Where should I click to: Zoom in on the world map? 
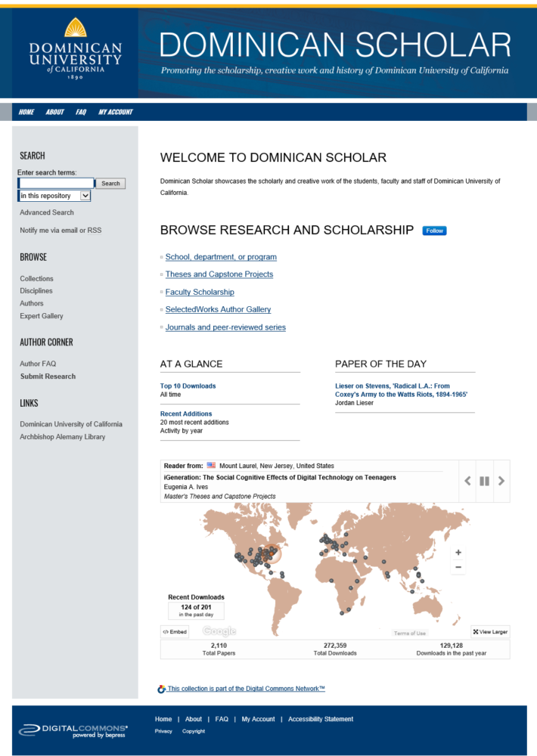458,553
